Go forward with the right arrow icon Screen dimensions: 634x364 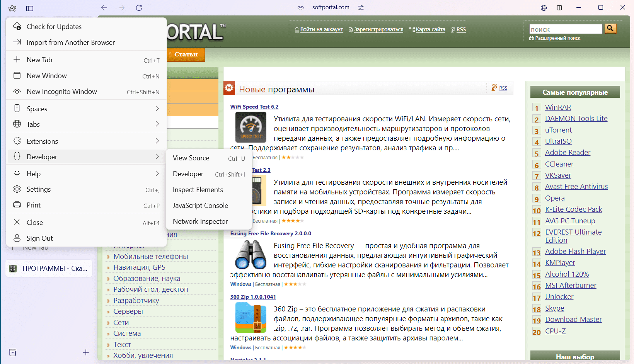tap(122, 8)
